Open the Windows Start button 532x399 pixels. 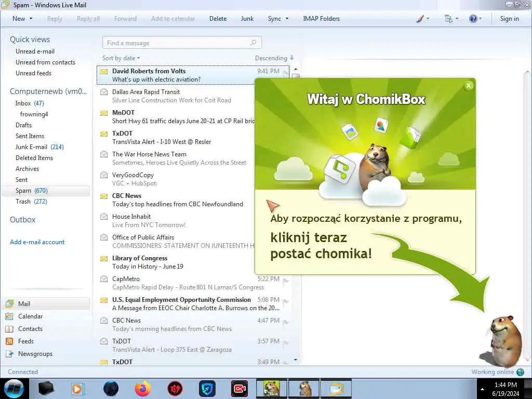[14, 389]
